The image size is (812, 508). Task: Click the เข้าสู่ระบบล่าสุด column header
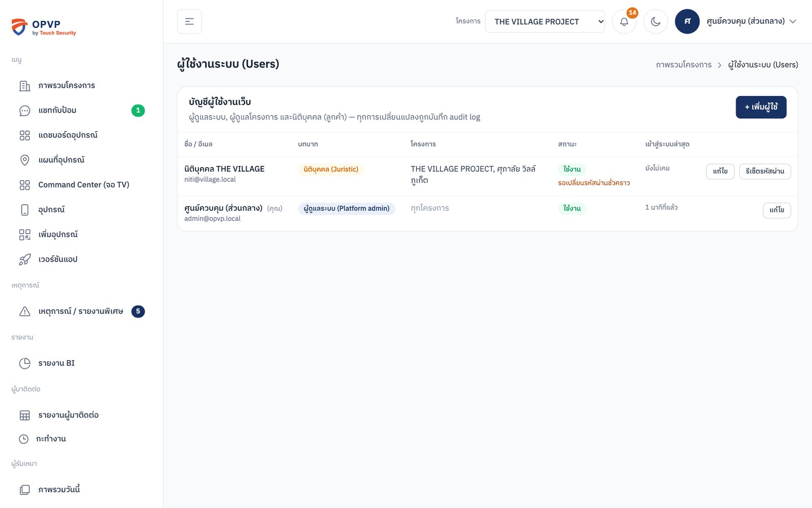click(x=667, y=144)
